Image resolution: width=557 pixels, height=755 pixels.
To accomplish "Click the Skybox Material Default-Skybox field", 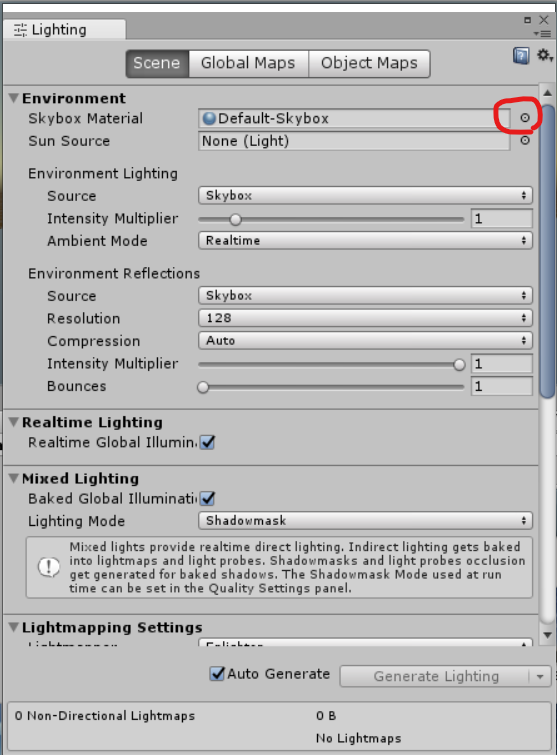I will pyautogui.click(x=354, y=118).
